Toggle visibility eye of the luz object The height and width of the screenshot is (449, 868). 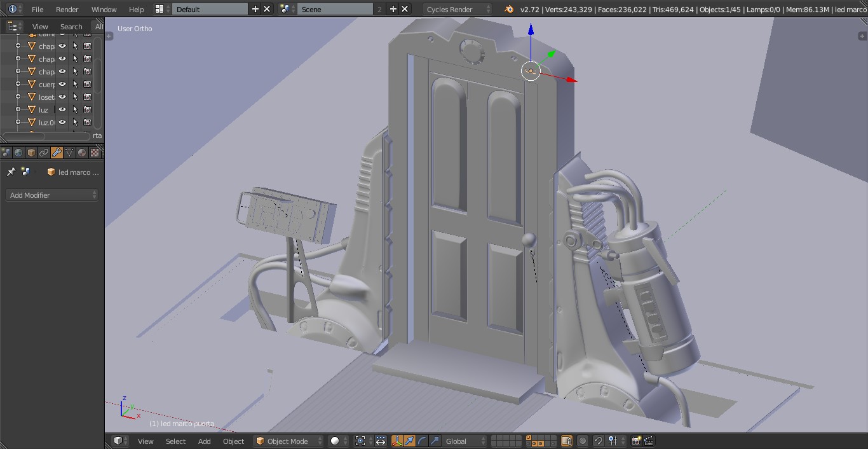(62, 109)
